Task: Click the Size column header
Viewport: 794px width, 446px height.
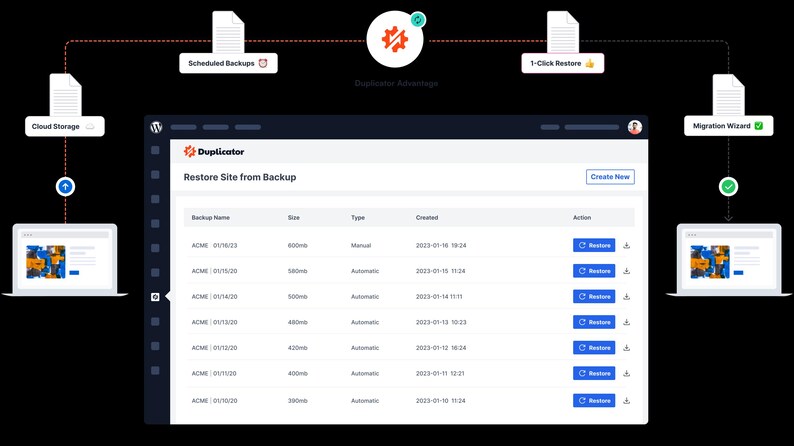Action: coord(294,218)
